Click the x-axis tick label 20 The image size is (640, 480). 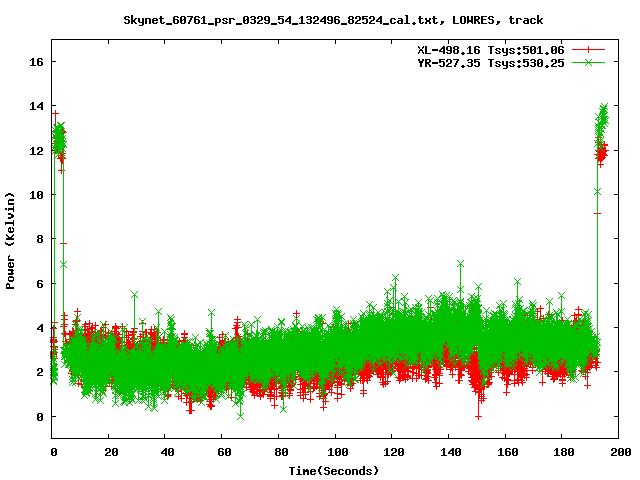point(111,452)
